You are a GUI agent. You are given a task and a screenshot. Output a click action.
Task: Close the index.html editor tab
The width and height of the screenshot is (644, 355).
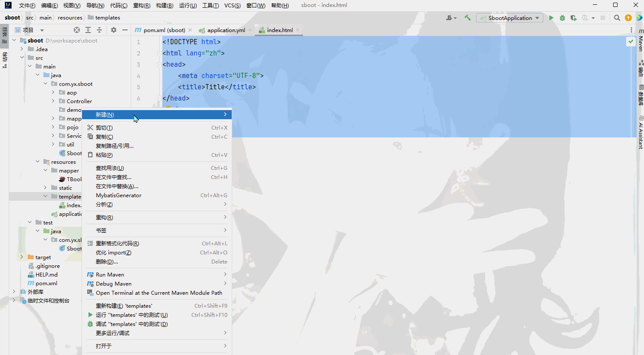click(298, 30)
